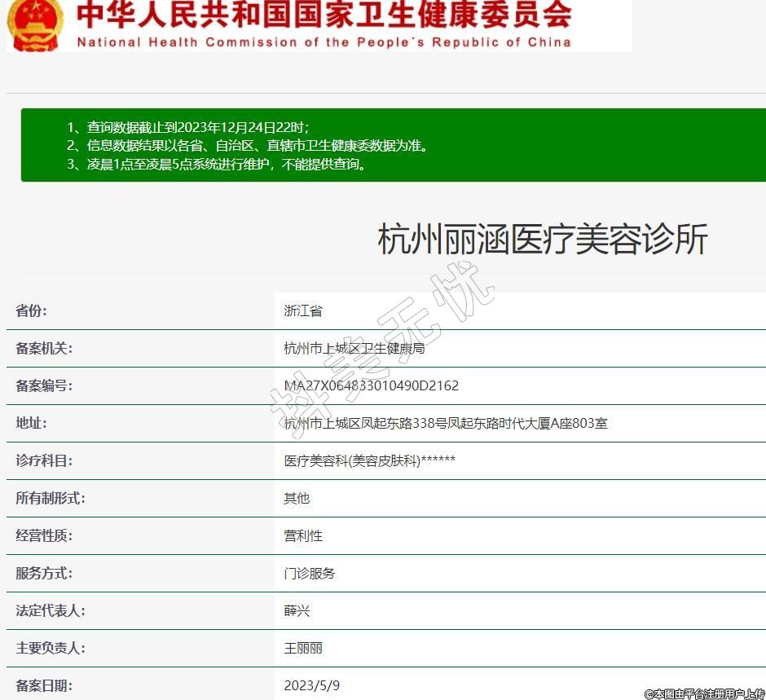766x700 pixels.
Task: Select the 省份 value 浙江省
Action: click(x=303, y=311)
